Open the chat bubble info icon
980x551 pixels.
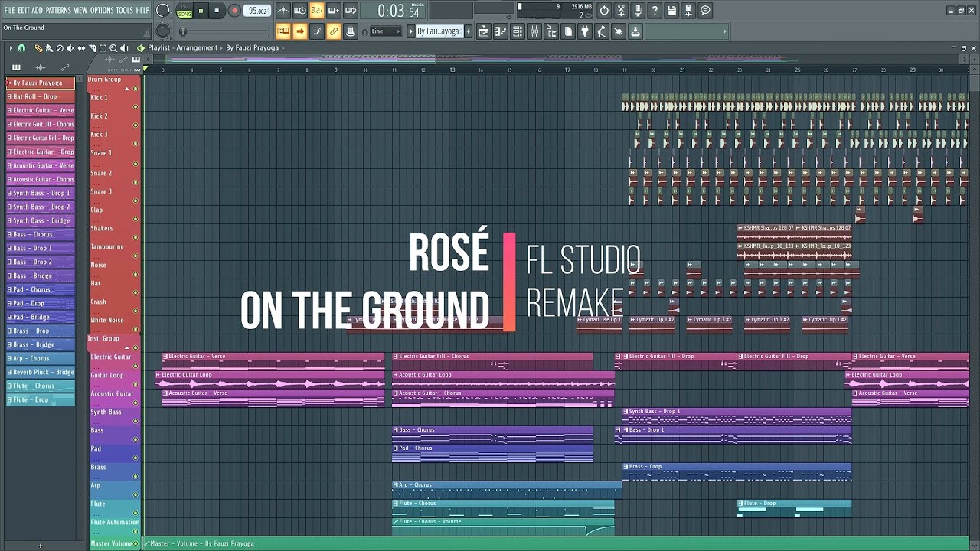tap(705, 11)
